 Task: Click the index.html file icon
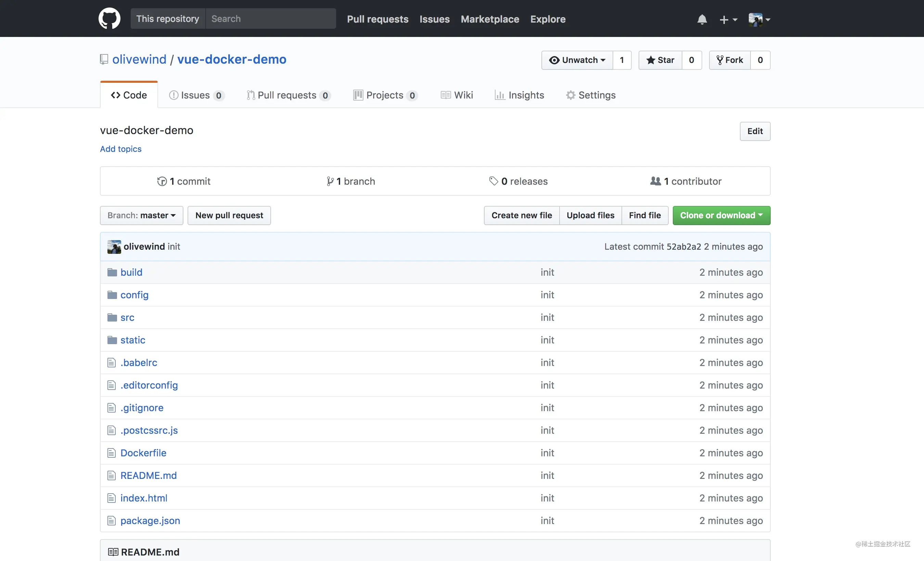[x=111, y=498]
